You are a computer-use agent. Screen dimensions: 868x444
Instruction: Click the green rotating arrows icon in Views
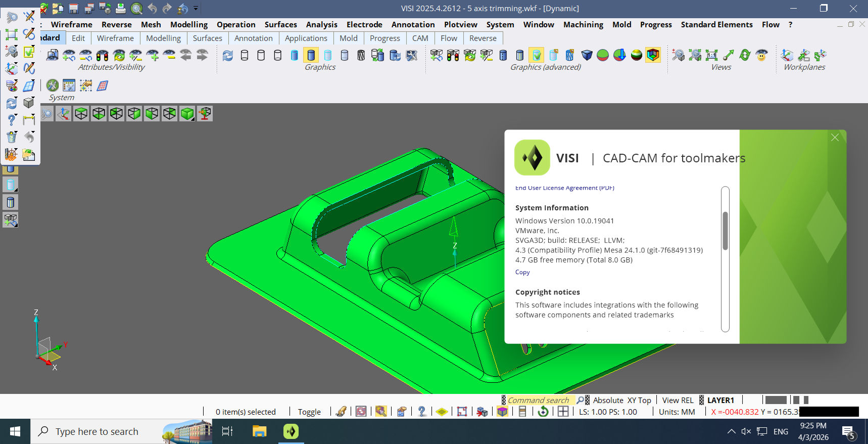pyautogui.click(x=745, y=55)
